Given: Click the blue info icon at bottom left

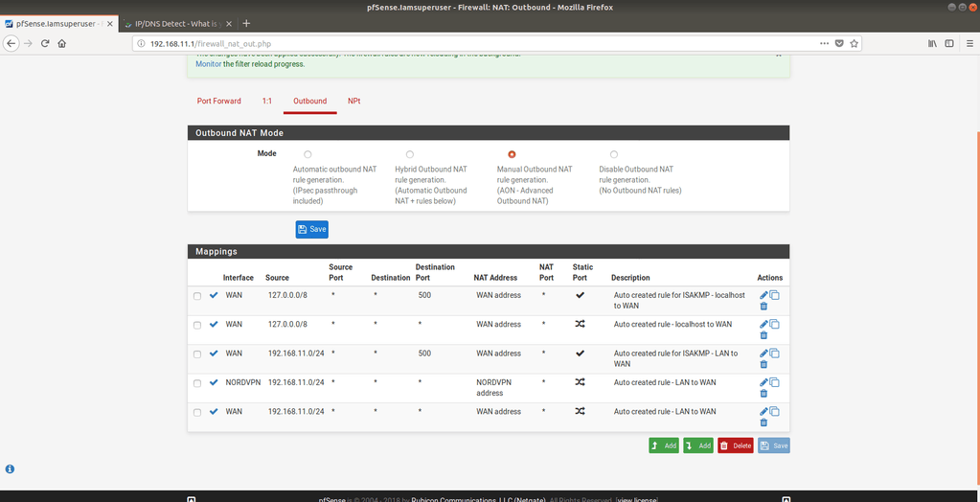Looking at the screenshot, I should click(x=10, y=469).
